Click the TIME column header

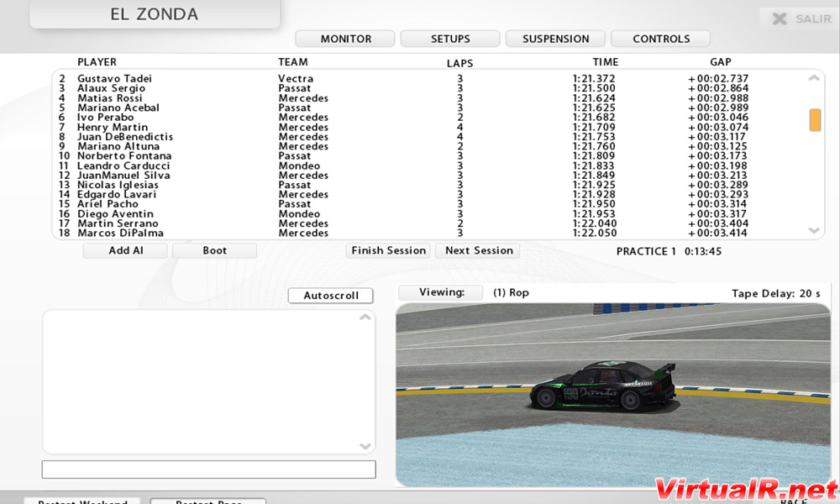606,62
